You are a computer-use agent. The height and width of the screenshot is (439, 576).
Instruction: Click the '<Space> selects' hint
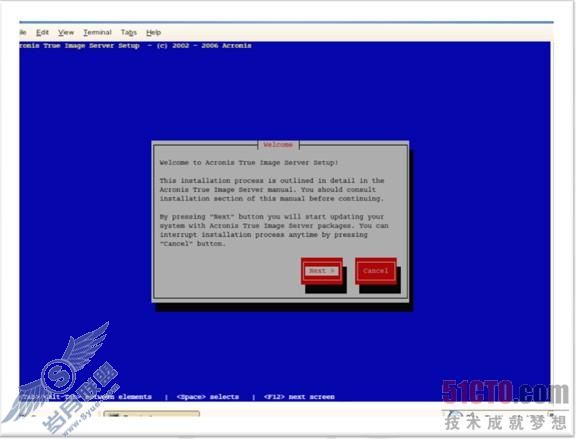pyautogui.click(x=208, y=397)
